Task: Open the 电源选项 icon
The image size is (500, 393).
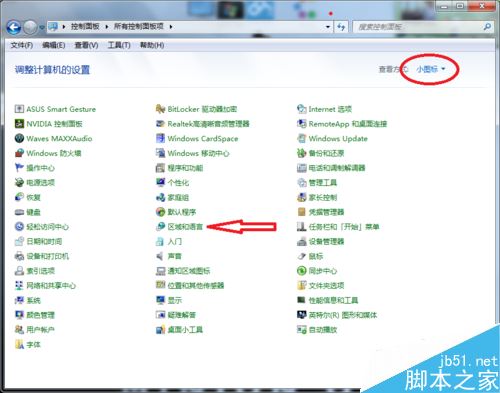Action: (x=19, y=182)
